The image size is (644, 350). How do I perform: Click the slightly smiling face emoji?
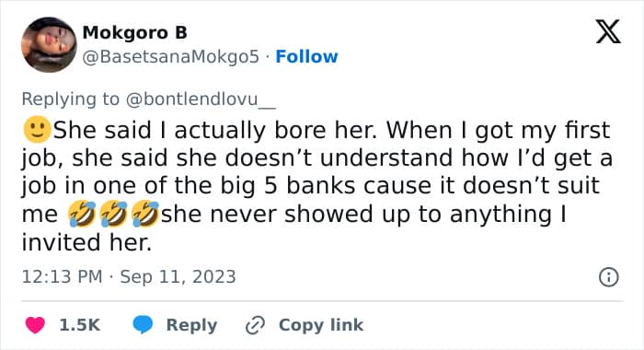click(x=37, y=130)
